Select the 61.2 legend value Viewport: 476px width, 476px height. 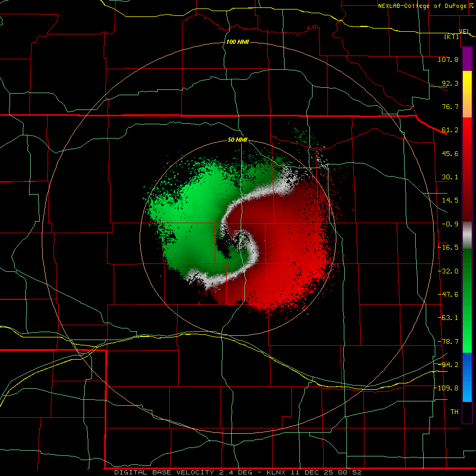coord(450,130)
